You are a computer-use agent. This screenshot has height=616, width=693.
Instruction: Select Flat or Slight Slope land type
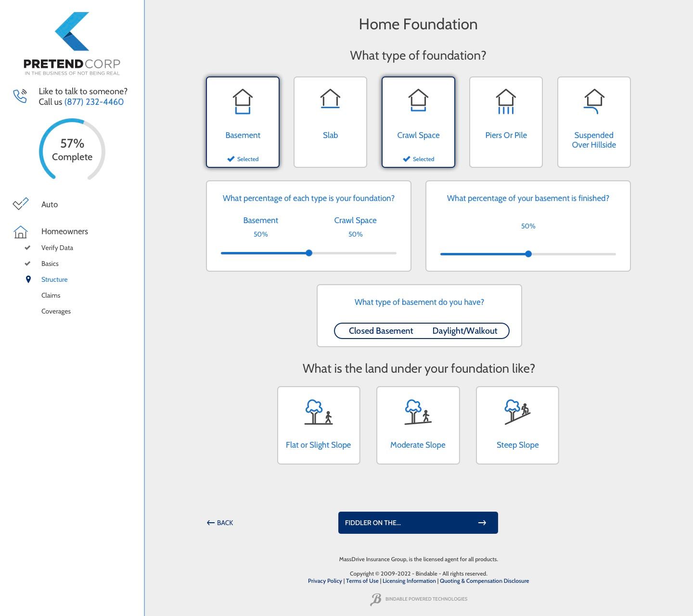pyautogui.click(x=319, y=425)
